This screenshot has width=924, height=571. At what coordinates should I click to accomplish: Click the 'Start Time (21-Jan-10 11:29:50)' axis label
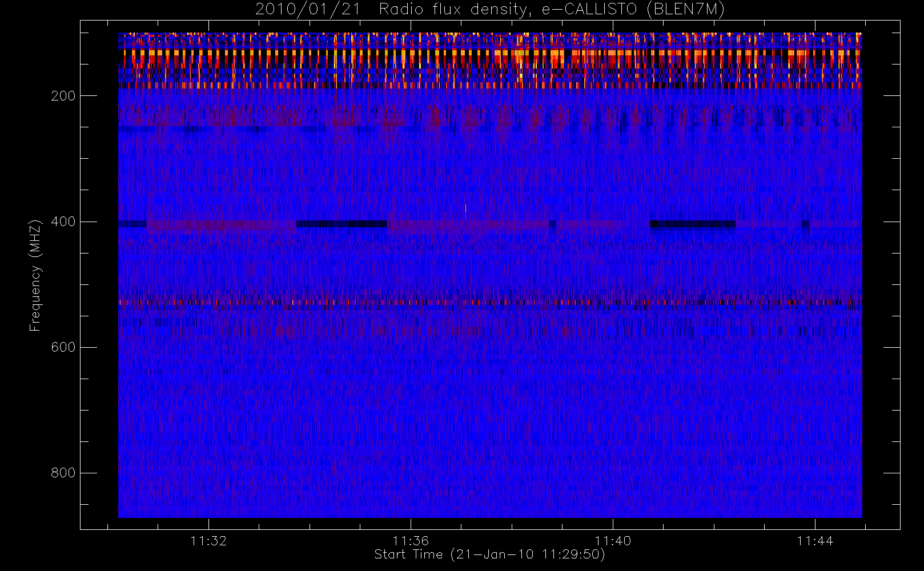490,554
